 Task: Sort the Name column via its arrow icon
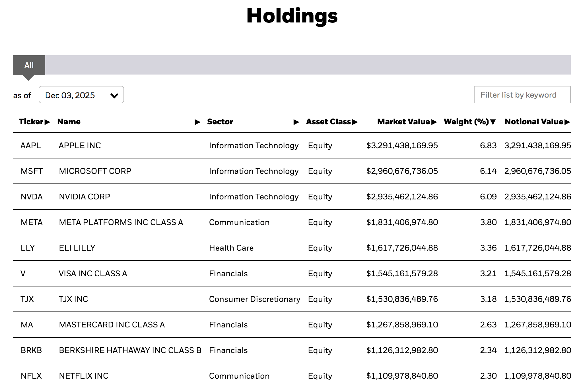[197, 122]
